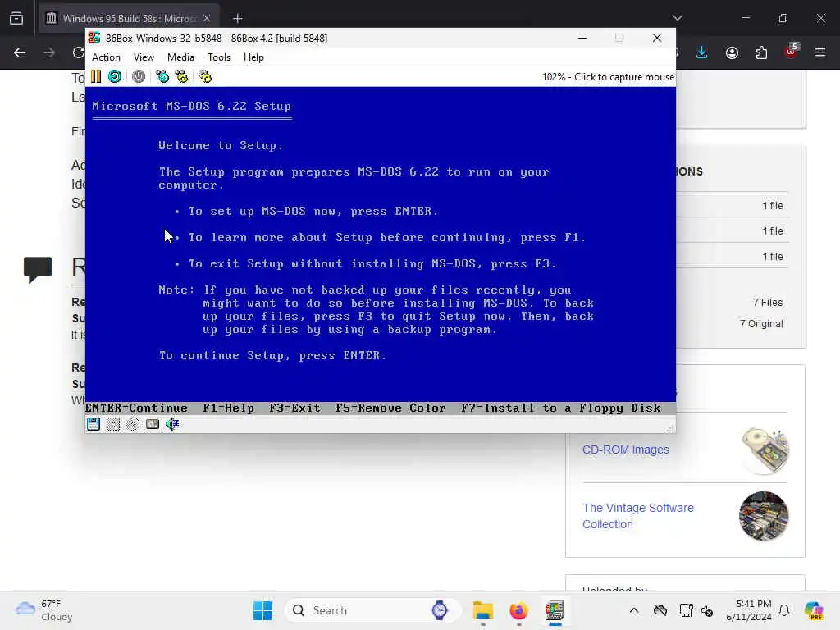Click the hard disk status bar icon
This screenshot has width=840, height=630.
[153, 424]
